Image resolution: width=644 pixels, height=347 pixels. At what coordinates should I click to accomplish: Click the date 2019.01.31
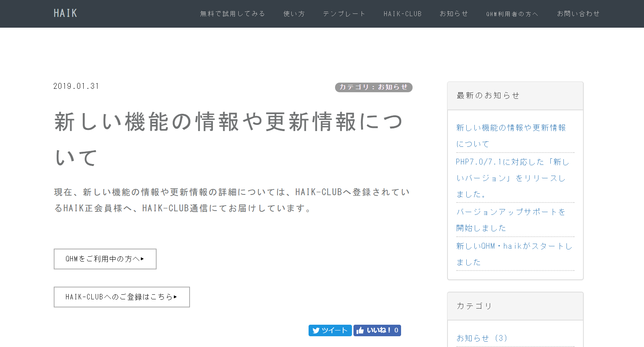pos(76,86)
